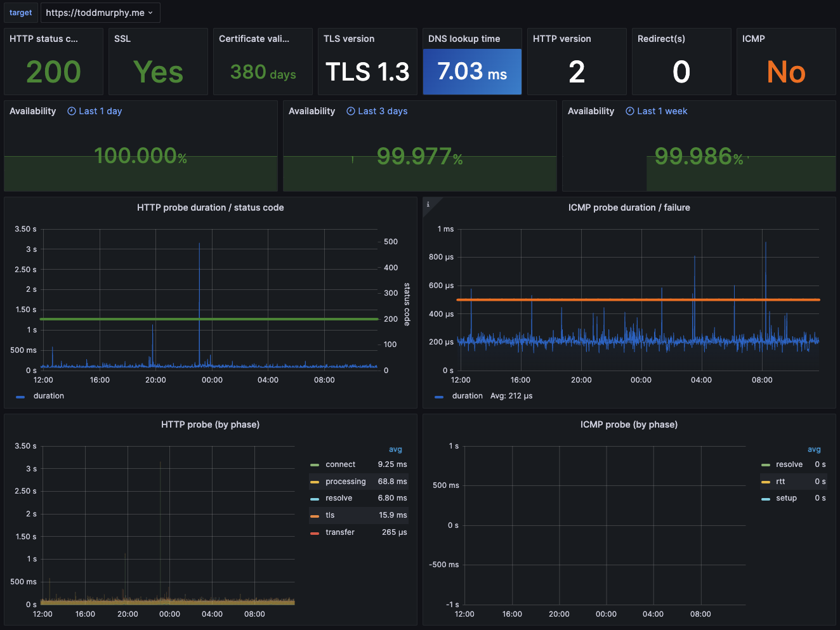This screenshot has height=630, width=840.
Task: Toggle resolve series in HTTP phase legend
Action: (339, 498)
